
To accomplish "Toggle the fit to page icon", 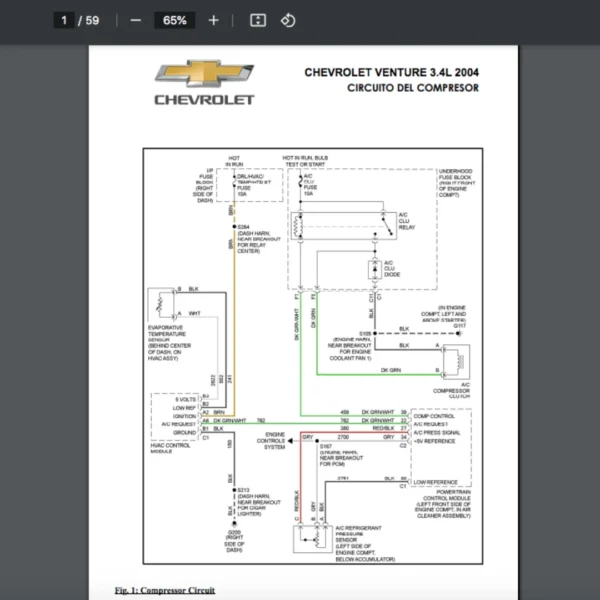I will click(x=257, y=20).
